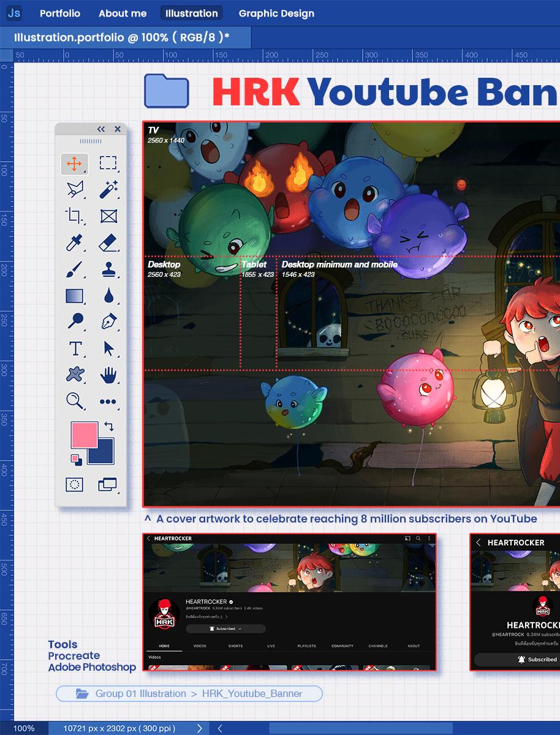Select the Pen tool
This screenshot has height=735, width=560.
[108, 322]
